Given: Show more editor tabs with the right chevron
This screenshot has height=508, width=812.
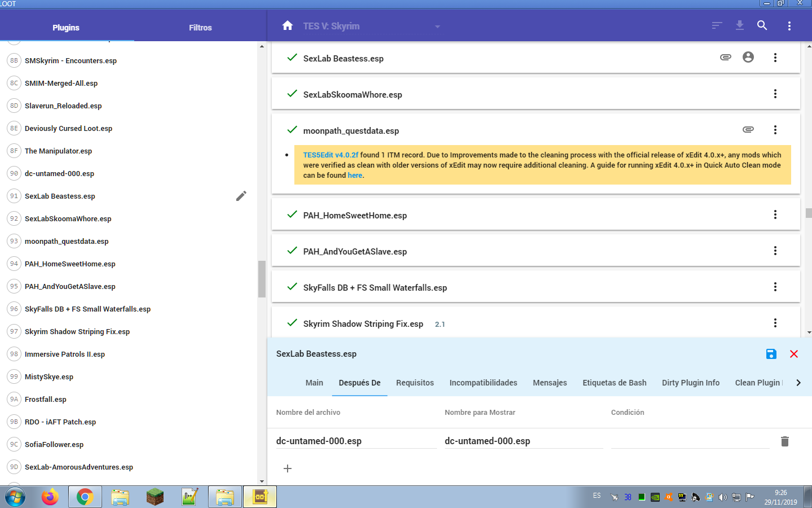Looking at the screenshot, I should (x=798, y=383).
